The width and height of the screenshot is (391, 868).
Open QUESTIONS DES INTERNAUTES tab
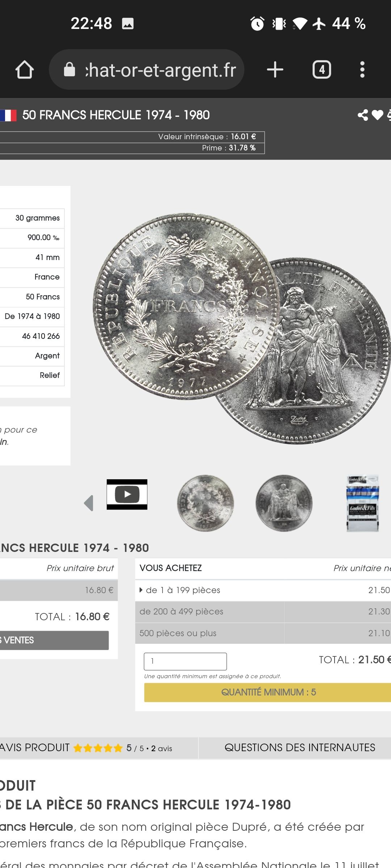300,748
